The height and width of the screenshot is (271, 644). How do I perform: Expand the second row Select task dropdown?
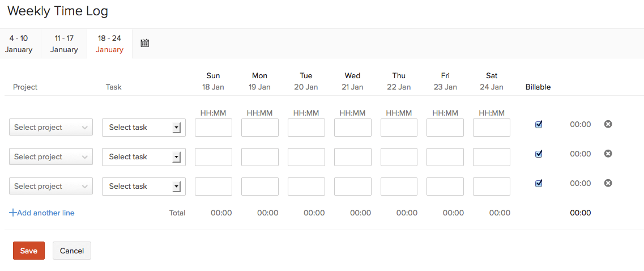pos(143,157)
